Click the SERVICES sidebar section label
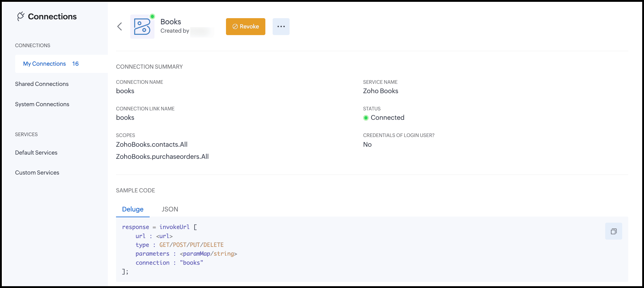Screen dimensions: 644x288 coord(26,135)
